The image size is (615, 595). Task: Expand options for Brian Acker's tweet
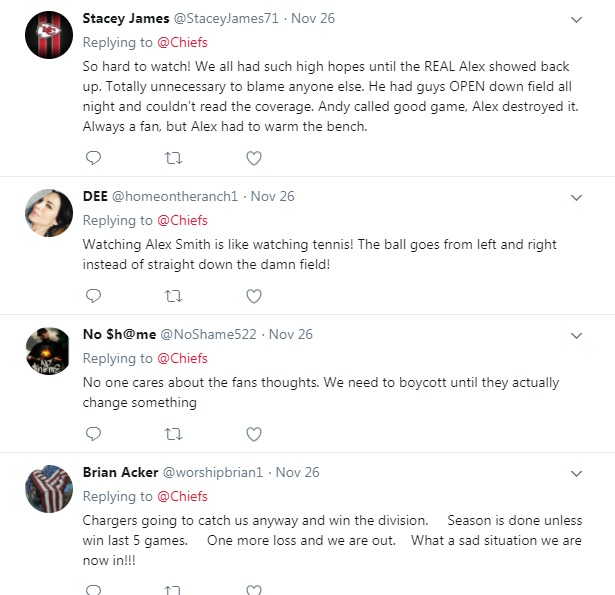coord(576,473)
